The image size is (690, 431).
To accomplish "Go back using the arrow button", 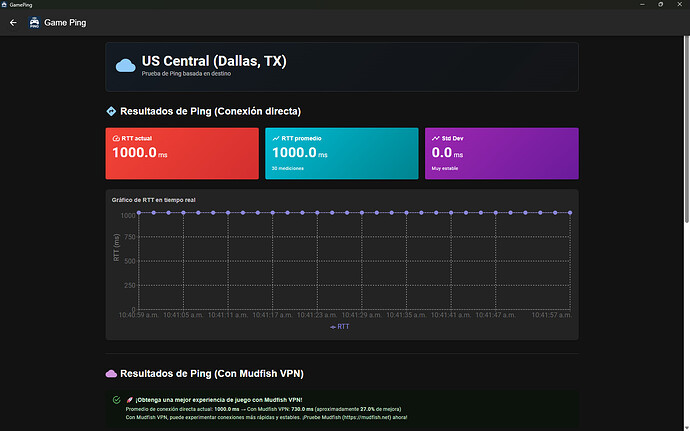I will click(x=13, y=22).
